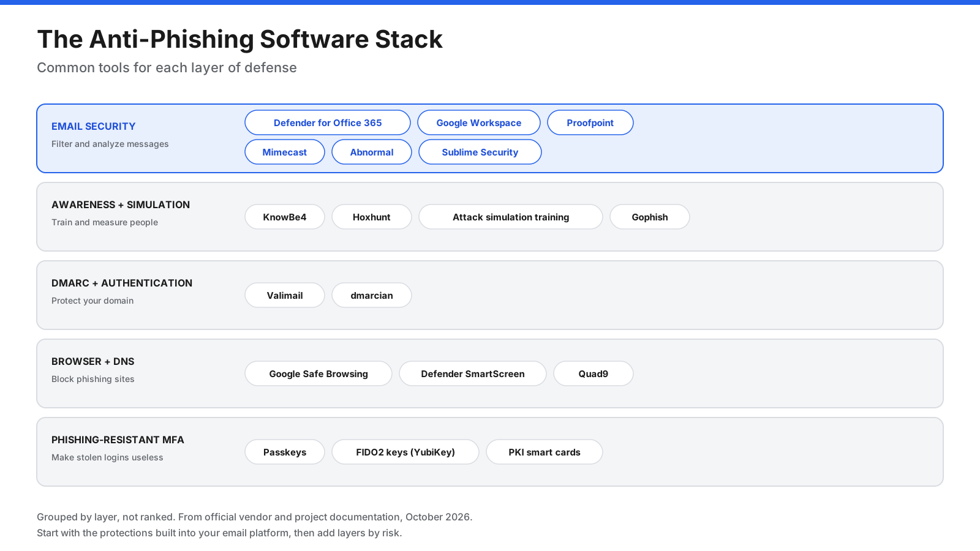Click the FIDO2 keys (YubiKey) pill
The image size is (980, 551).
point(405,452)
